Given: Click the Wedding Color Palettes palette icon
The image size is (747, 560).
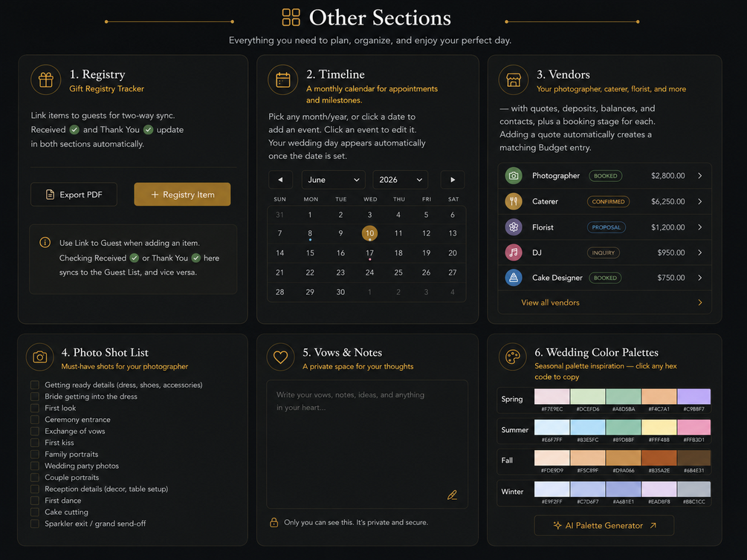Looking at the screenshot, I should click(513, 356).
